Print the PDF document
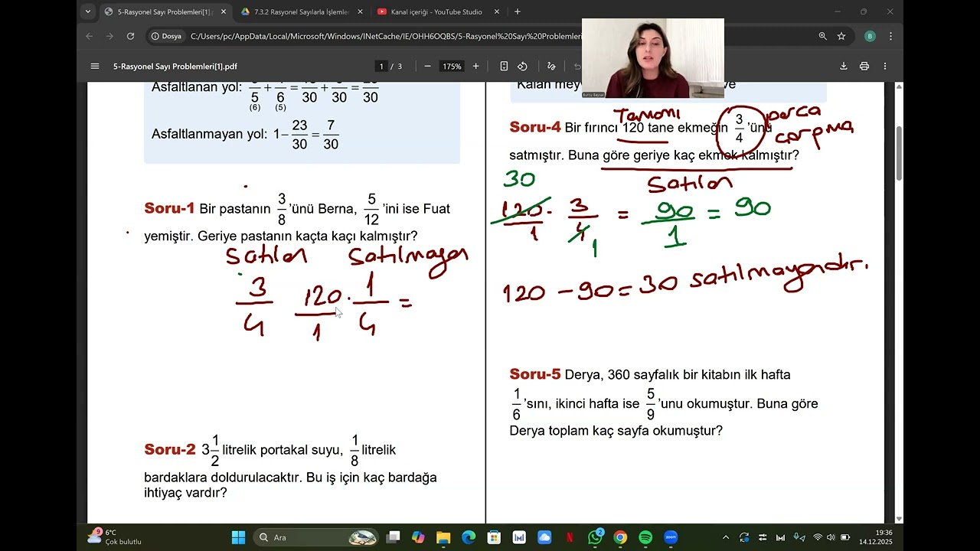Screen dimensions: 980x551 click(x=864, y=67)
